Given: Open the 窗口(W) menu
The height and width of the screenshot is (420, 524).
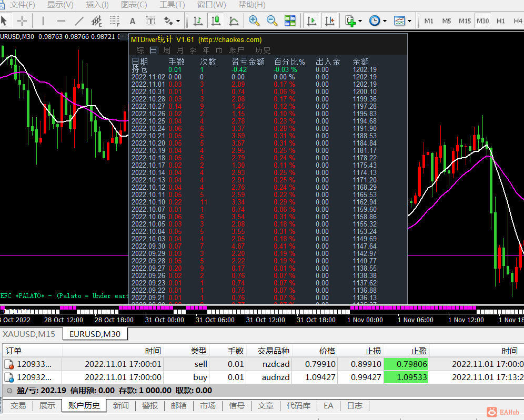Looking at the screenshot, I should 211,5.
